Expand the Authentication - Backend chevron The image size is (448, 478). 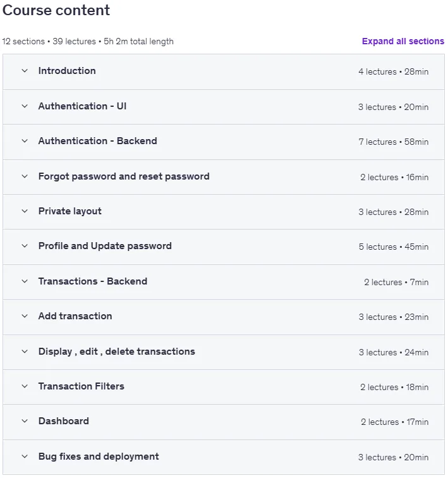click(25, 141)
